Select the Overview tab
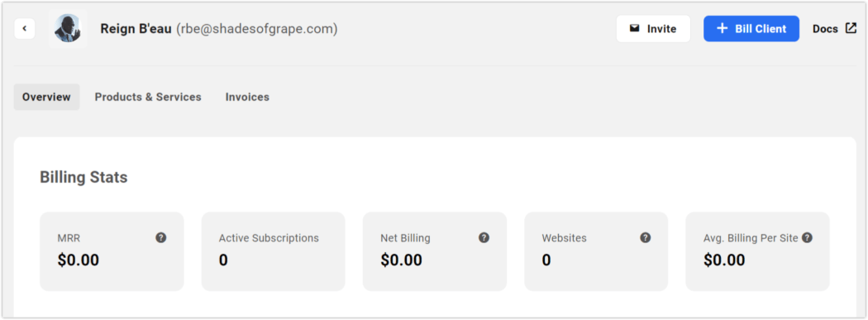 46,97
